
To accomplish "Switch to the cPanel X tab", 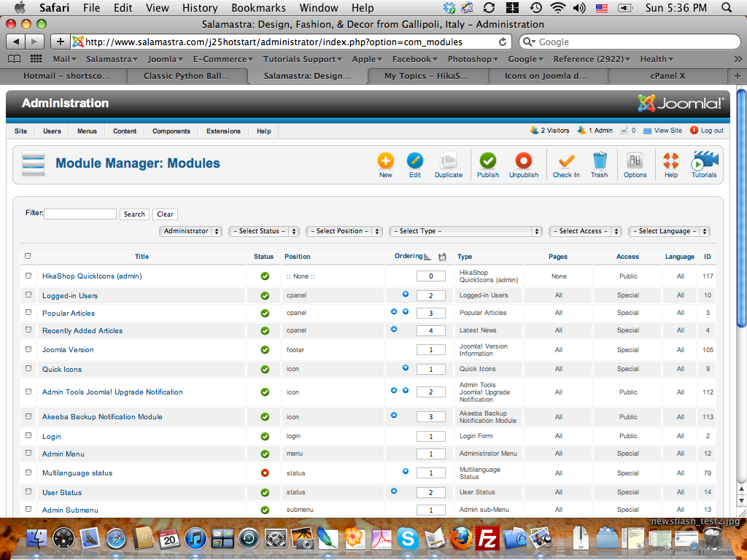I will click(x=667, y=76).
